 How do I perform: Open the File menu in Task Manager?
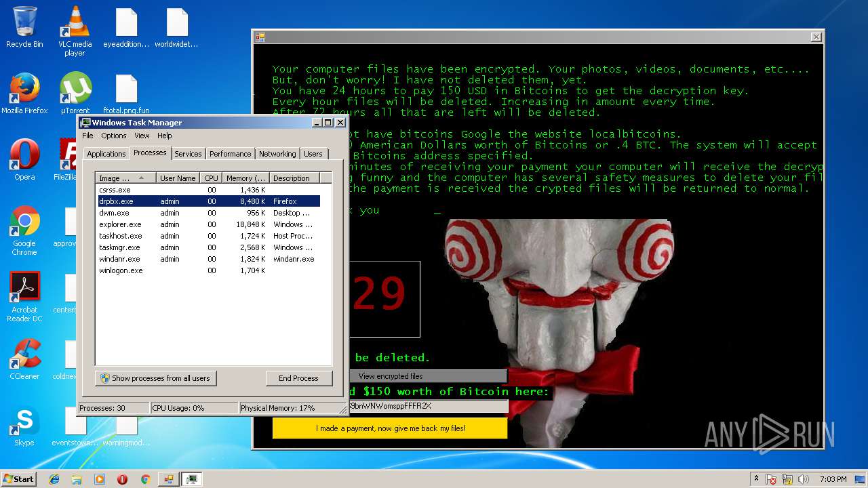[x=87, y=136]
